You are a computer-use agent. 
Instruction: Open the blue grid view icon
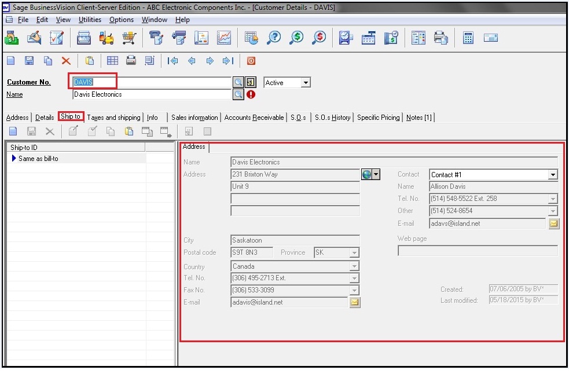[112, 61]
